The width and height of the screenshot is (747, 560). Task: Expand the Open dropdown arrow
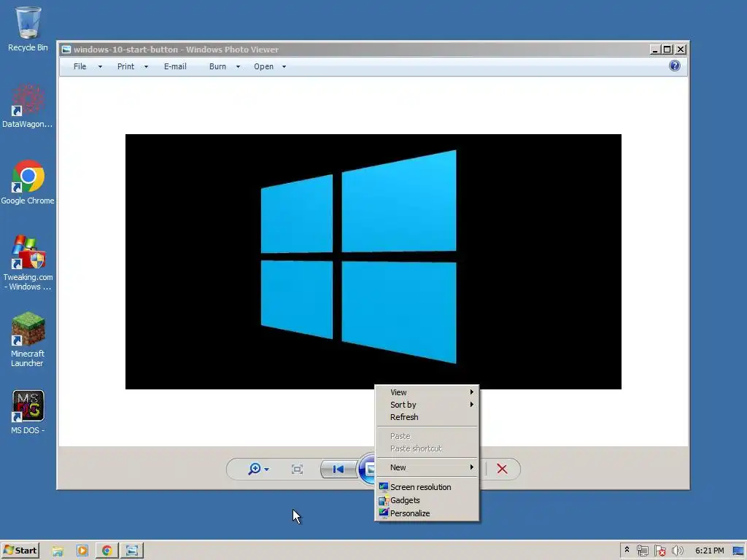(x=284, y=66)
